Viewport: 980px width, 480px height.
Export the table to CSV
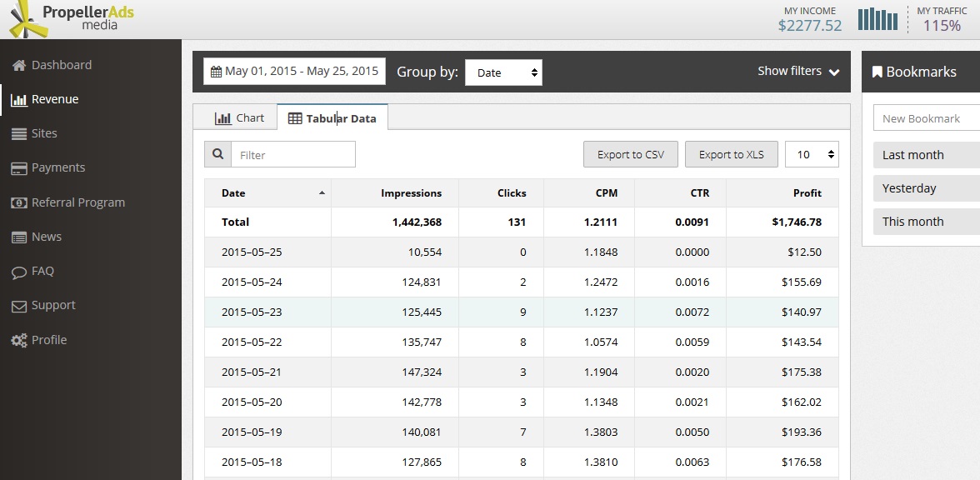coord(631,154)
